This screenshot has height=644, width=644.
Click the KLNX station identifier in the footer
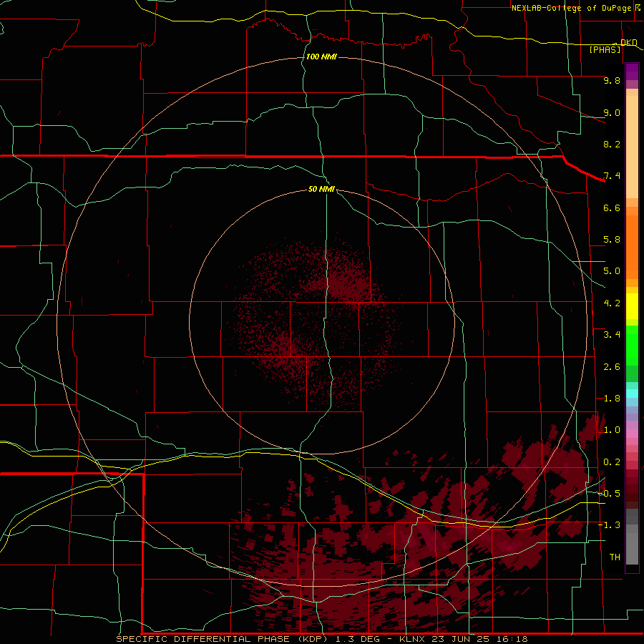click(x=413, y=639)
